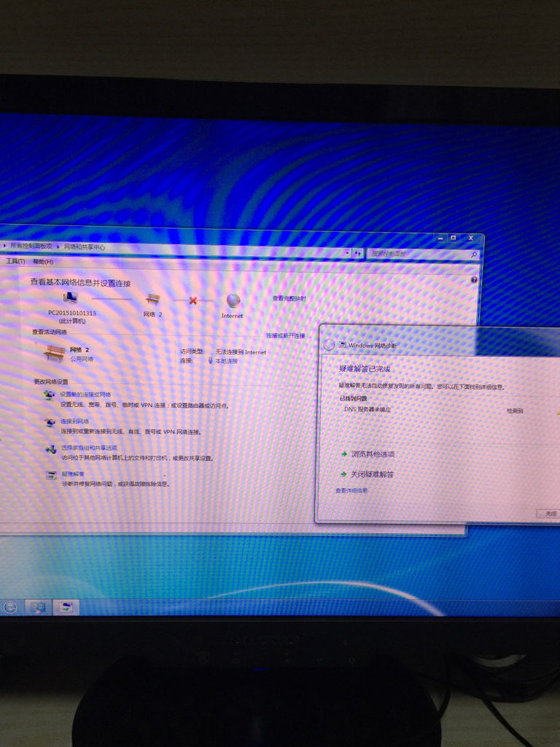Click the 公用网络 link

[x=82, y=359]
